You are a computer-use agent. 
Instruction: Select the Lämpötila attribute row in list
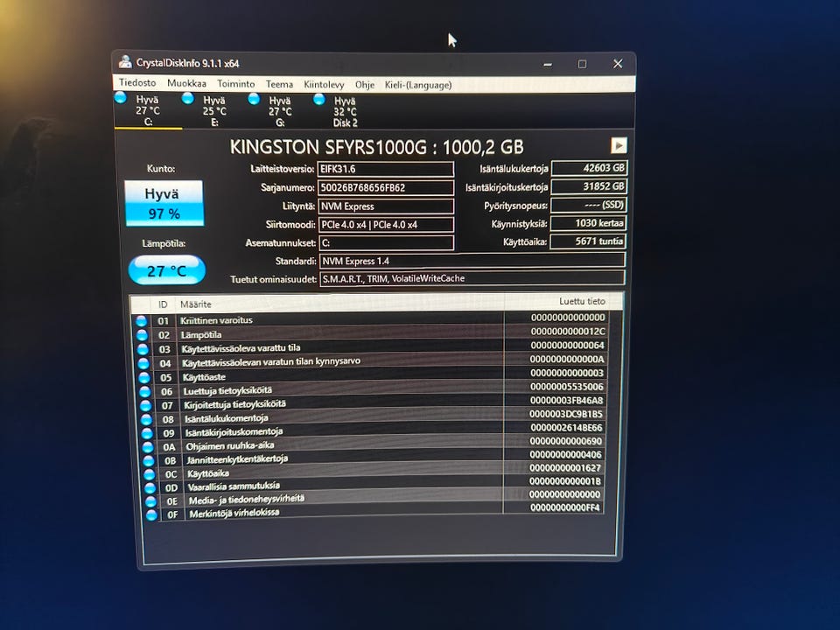click(x=370, y=333)
